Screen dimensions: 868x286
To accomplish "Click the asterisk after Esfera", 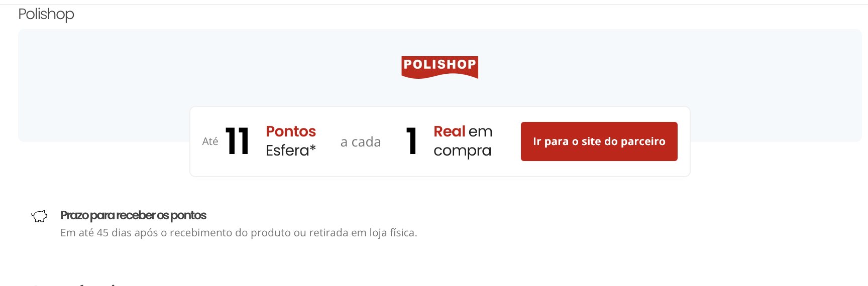I will (x=313, y=149).
